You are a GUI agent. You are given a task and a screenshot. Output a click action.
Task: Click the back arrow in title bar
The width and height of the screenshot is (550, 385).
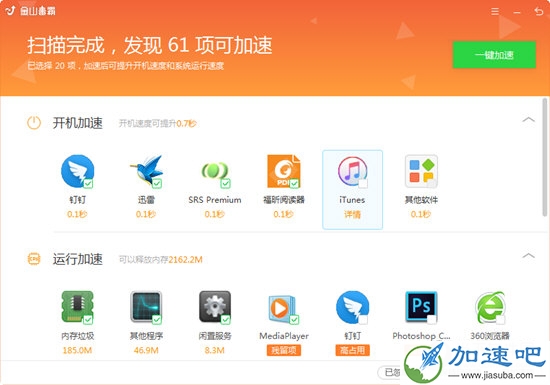tap(538, 12)
